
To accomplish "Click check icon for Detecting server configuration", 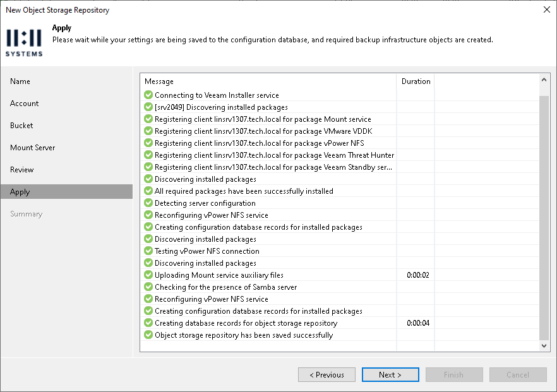I will (x=148, y=203).
